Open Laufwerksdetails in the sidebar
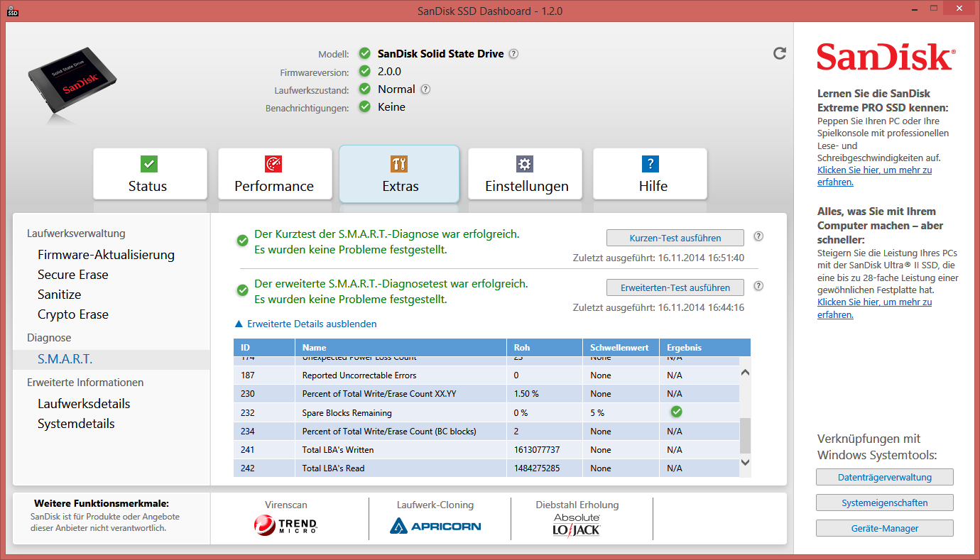Screen dimensions: 980x560 click(84, 404)
